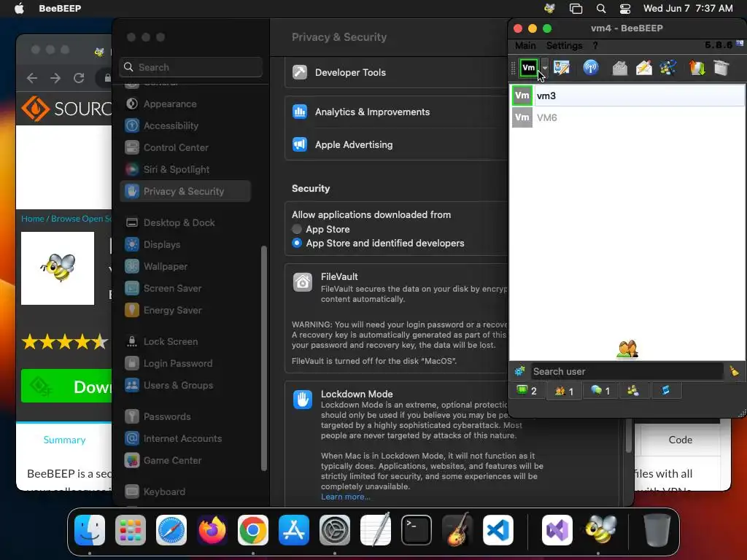
Task: Click the Vm avatar next to vm3
Action: pyautogui.click(x=522, y=96)
